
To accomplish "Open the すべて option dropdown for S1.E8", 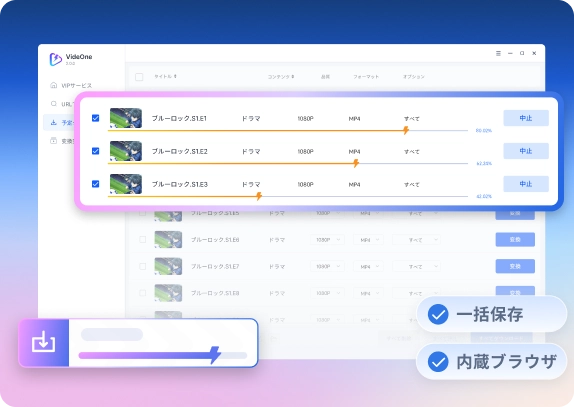I will pos(416,293).
